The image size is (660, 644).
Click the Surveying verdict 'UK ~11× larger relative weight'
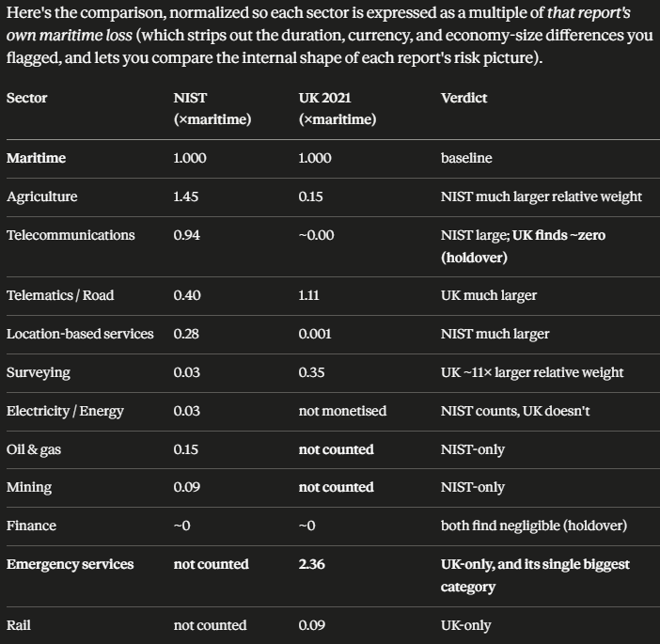pos(532,372)
